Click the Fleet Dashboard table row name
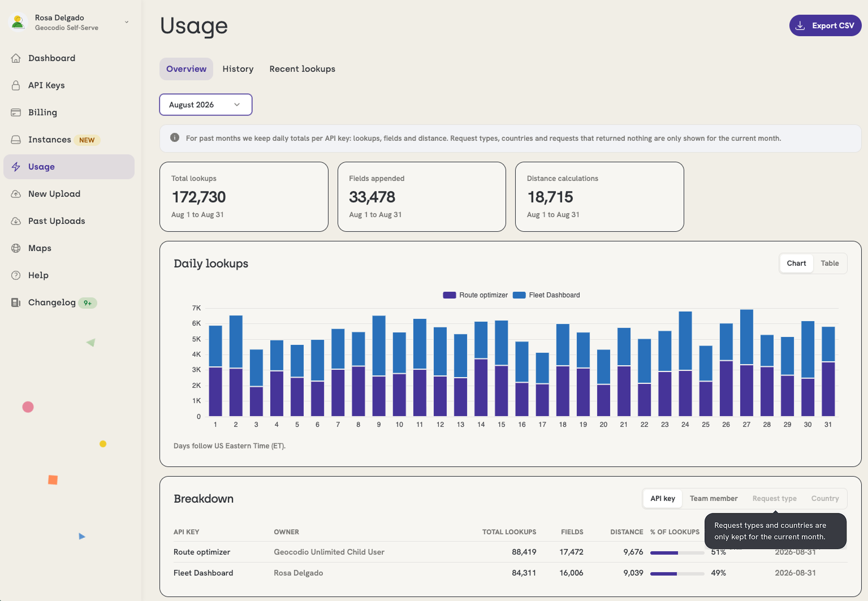 [x=203, y=573]
